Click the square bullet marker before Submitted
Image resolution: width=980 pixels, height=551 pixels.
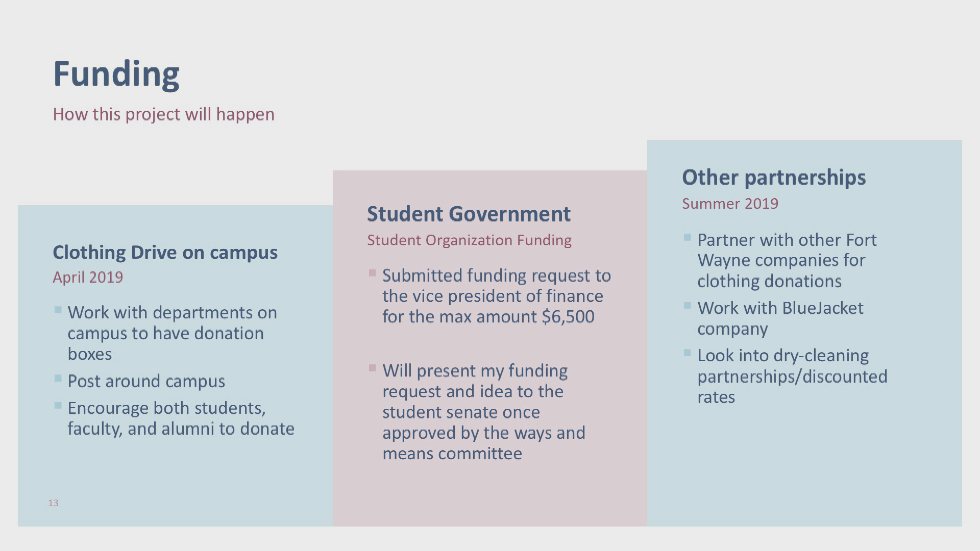click(372, 273)
